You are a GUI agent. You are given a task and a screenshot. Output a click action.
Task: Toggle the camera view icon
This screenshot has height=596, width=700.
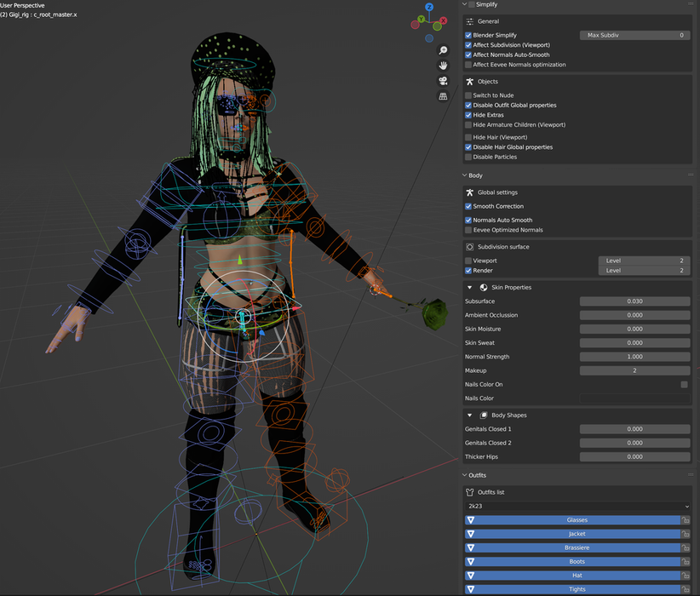click(x=443, y=81)
